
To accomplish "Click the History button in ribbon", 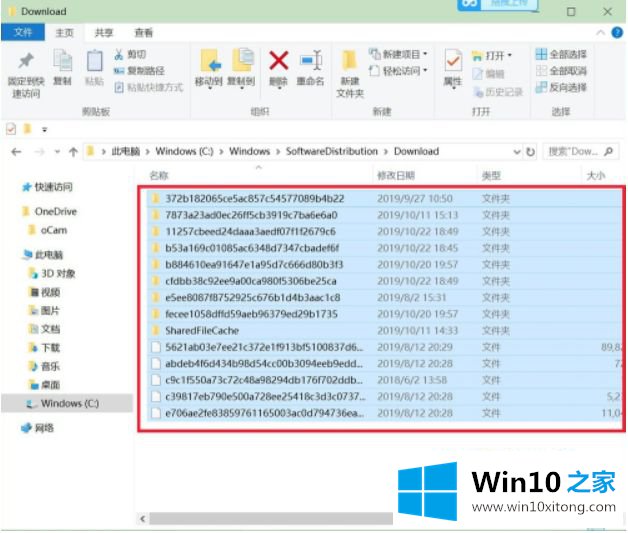I will coord(498,92).
